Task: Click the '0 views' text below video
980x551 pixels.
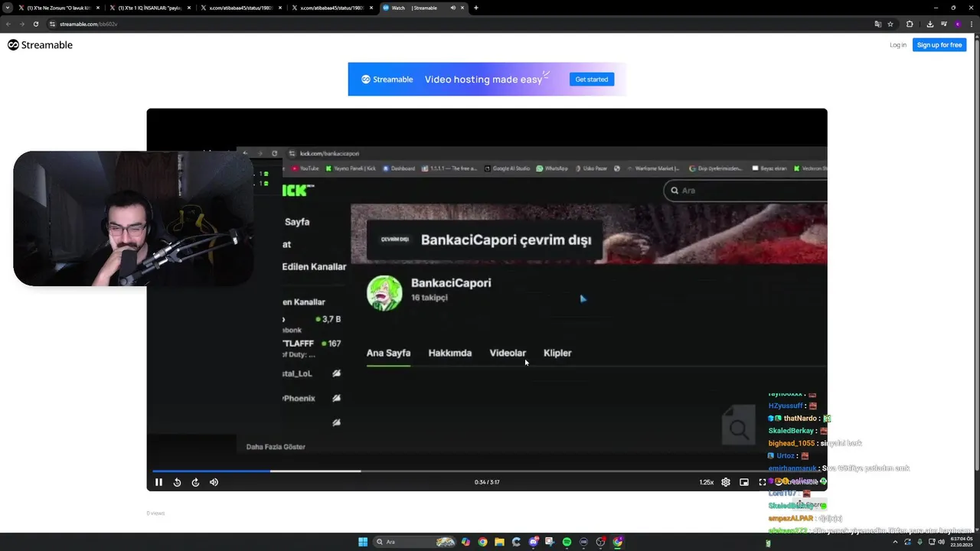Action: click(x=155, y=514)
